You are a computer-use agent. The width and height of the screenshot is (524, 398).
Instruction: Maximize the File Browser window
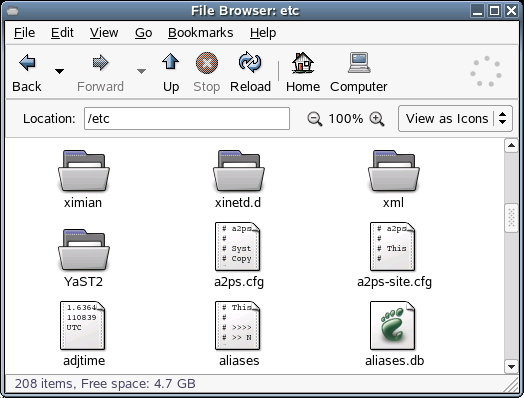point(494,11)
